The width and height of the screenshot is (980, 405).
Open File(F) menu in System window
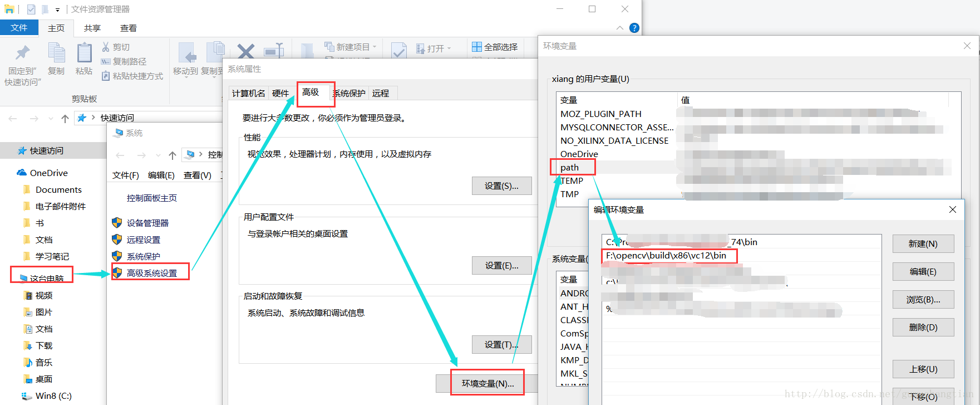[x=126, y=175]
